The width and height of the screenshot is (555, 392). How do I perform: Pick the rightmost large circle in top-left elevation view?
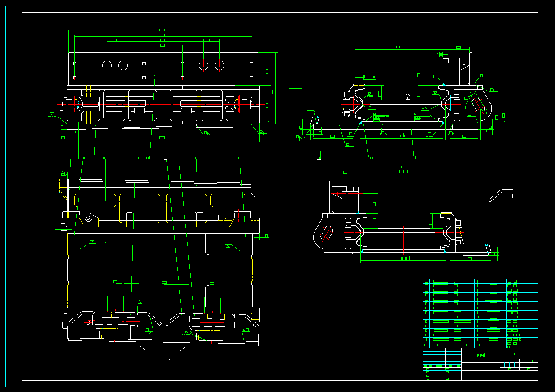coord(219,65)
